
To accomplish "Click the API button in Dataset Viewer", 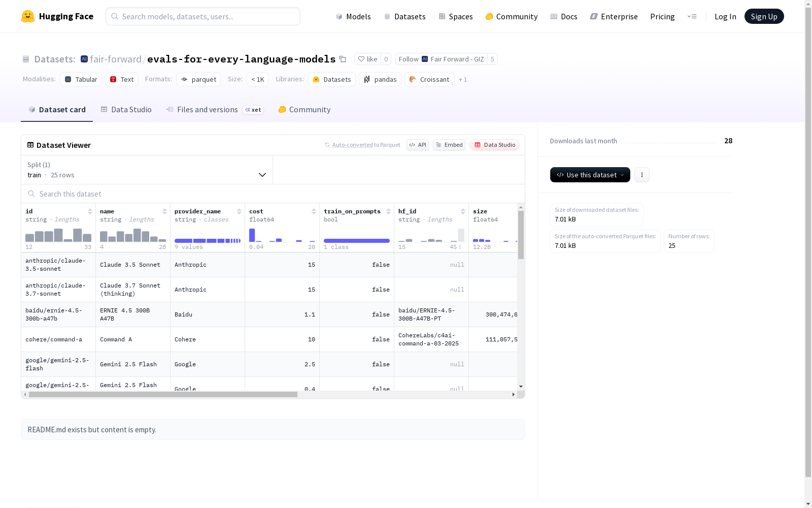I will (418, 145).
